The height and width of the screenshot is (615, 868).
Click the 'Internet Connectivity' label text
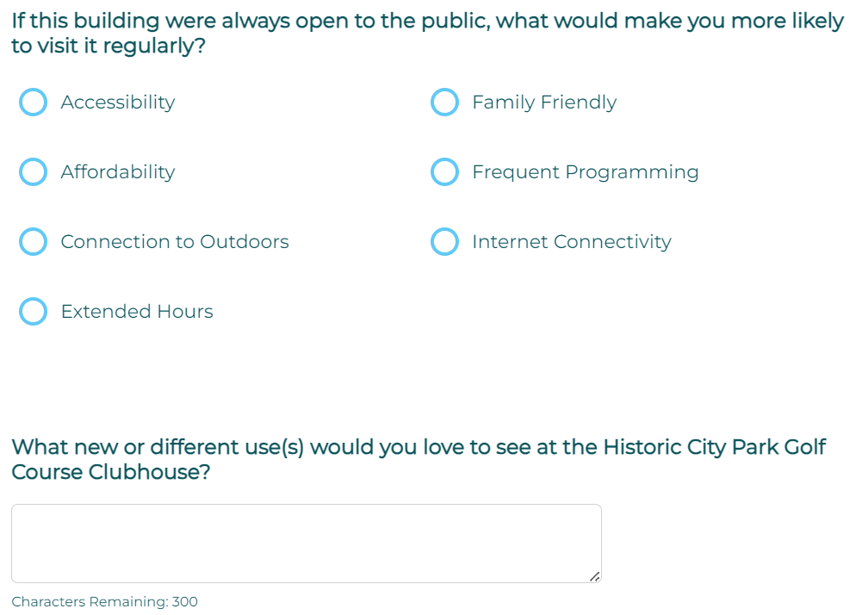(x=572, y=242)
